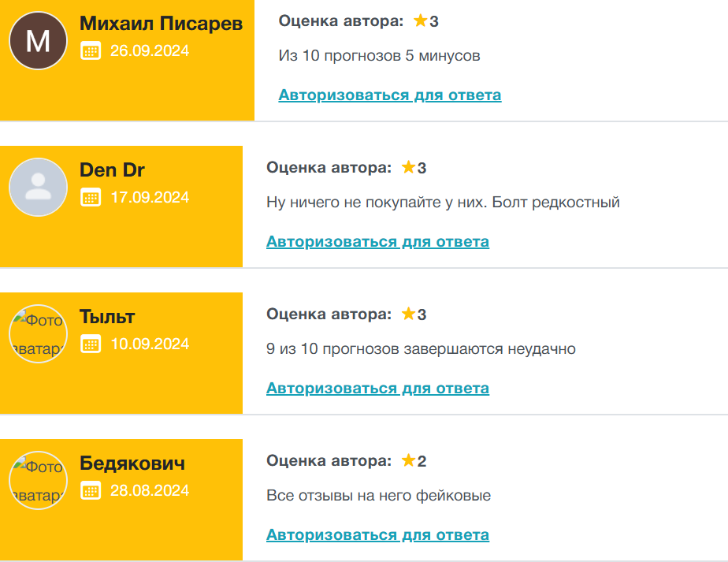
Task: Click Авторизоваться для ответа below Бедякович's comment
Action: coord(377,534)
